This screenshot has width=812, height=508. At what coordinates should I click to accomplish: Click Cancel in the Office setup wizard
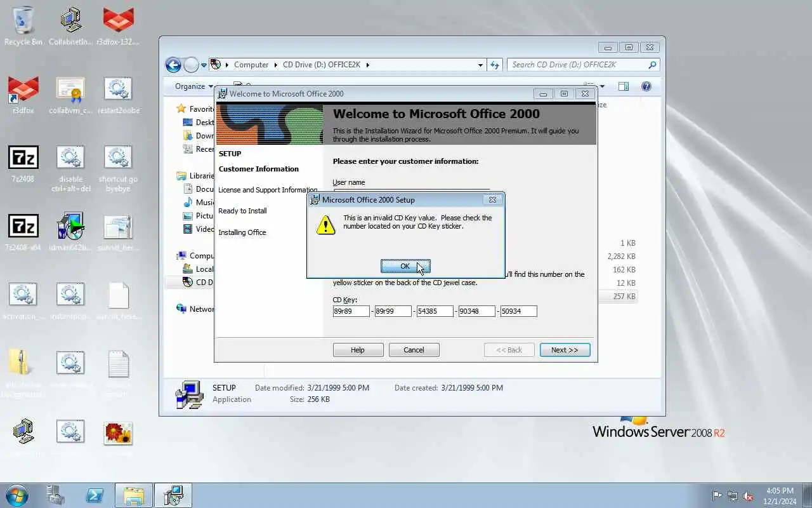tap(414, 350)
